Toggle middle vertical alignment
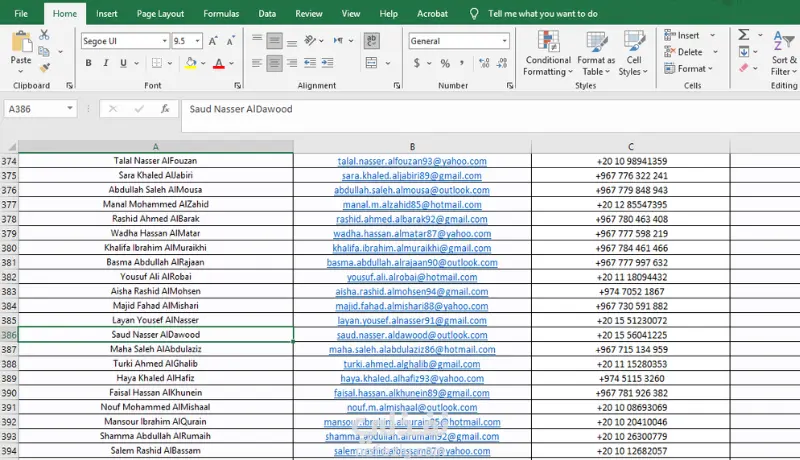 click(x=274, y=41)
